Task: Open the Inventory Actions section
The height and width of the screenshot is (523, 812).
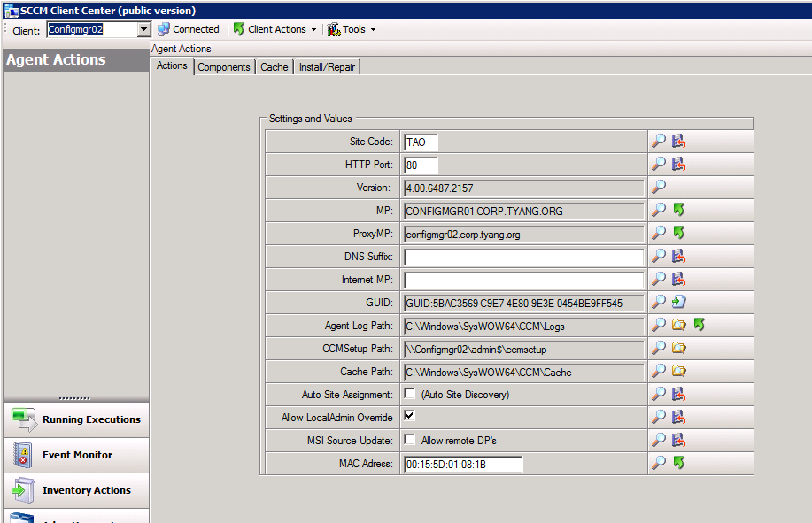Action: click(x=76, y=490)
